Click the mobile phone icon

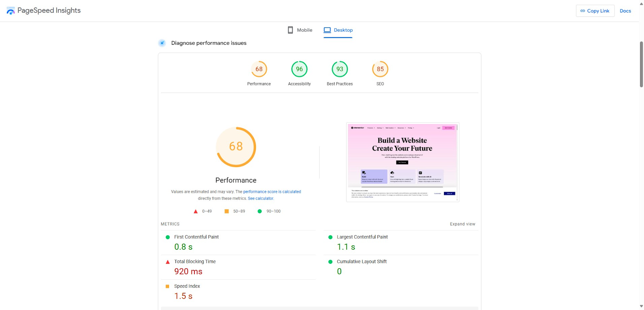(x=290, y=30)
